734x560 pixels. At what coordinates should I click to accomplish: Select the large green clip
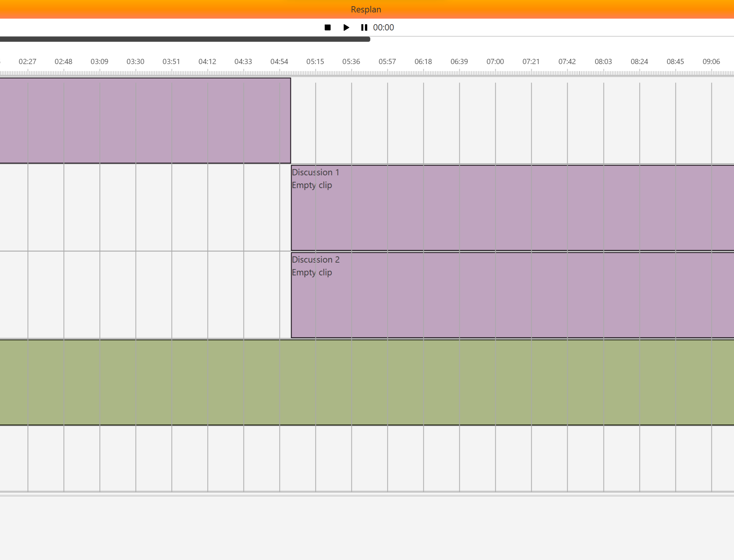coord(367,382)
